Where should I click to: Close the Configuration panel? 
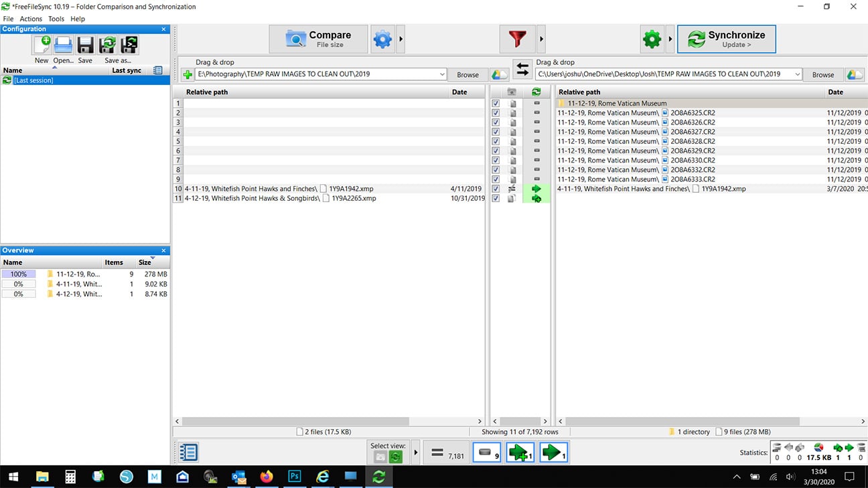click(x=164, y=29)
